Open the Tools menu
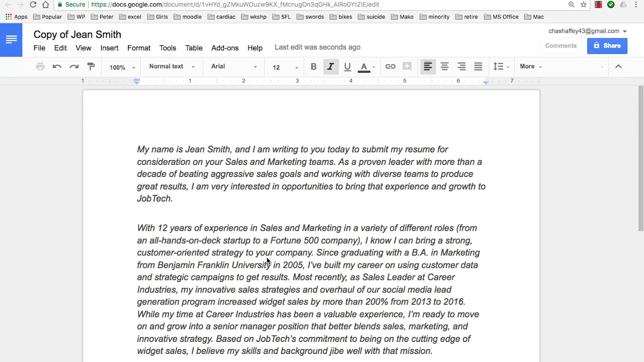This screenshot has width=644, height=362. pyautogui.click(x=168, y=48)
